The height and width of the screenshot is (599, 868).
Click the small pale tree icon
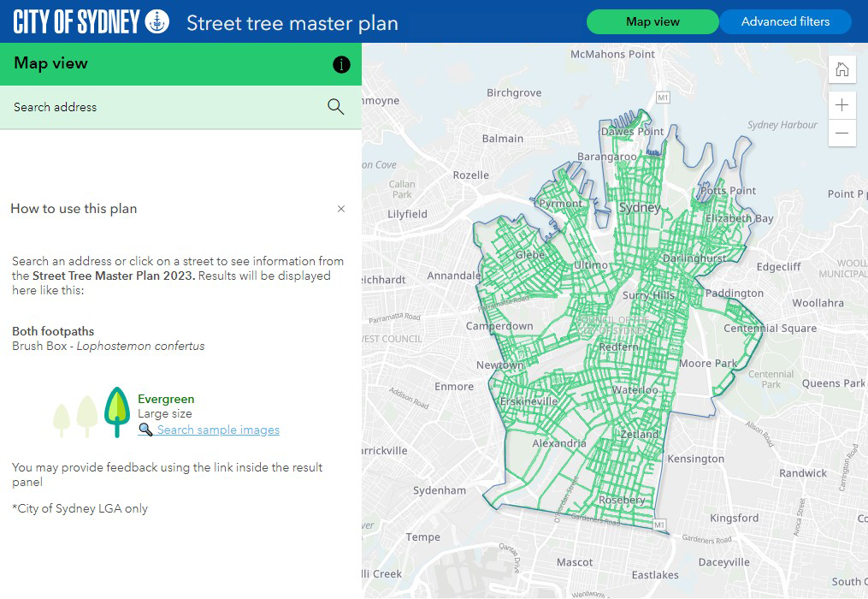click(62, 420)
